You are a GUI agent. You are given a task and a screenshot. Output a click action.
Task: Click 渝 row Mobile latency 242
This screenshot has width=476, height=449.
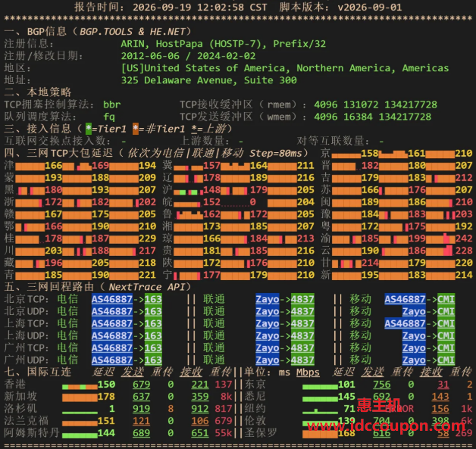(464, 239)
